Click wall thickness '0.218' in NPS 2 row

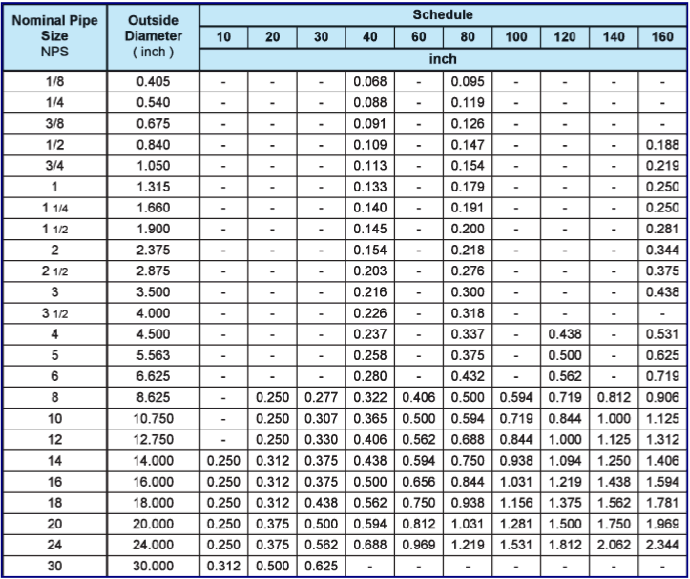467,250
